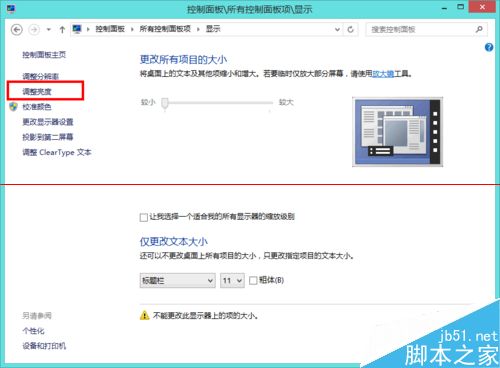Click the refresh button beside the address bar

tap(350, 29)
